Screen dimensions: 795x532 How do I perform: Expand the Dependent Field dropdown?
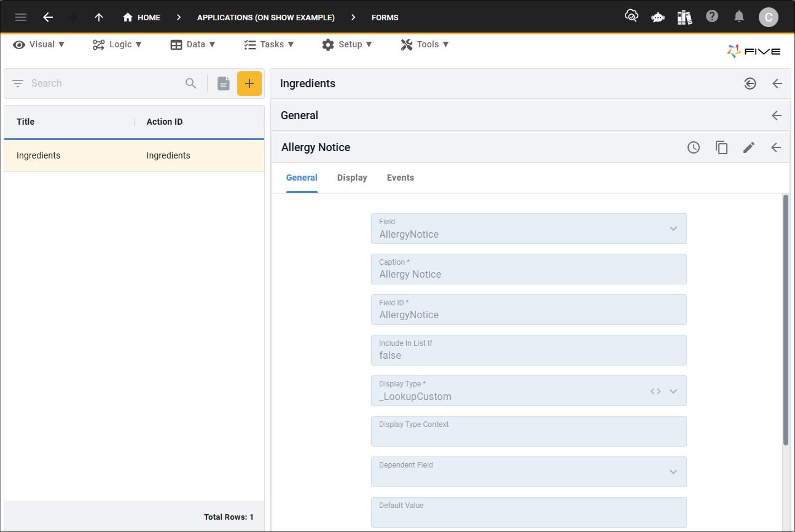pyautogui.click(x=673, y=472)
